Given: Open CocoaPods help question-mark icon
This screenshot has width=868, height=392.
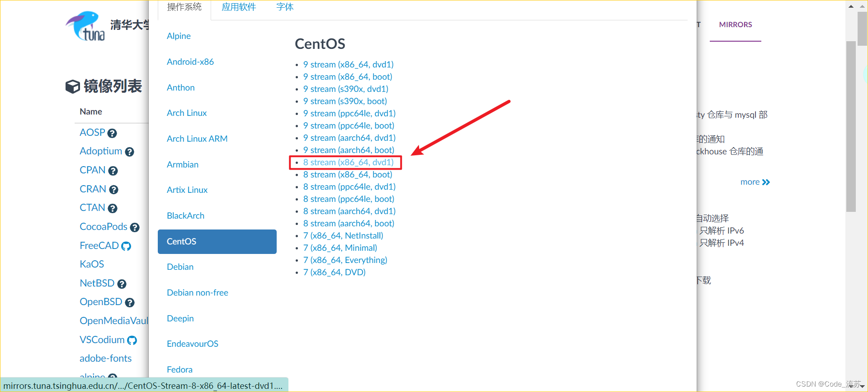Looking at the screenshot, I should (135, 227).
